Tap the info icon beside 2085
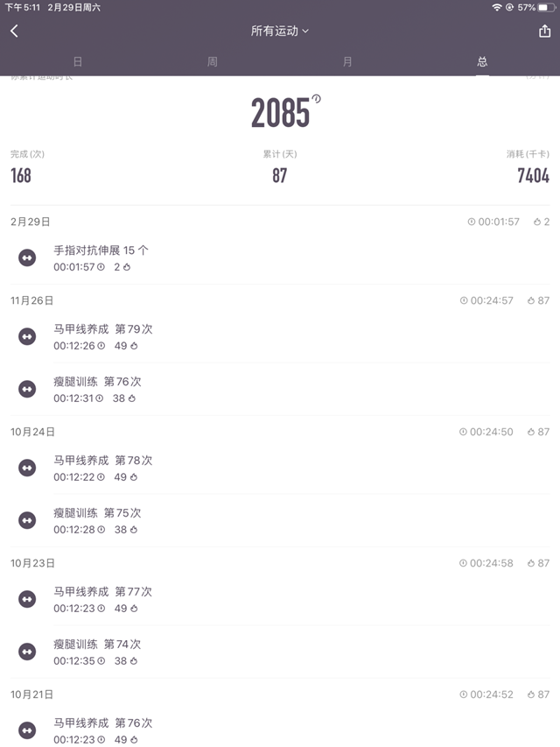The width and height of the screenshot is (560, 747). tap(317, 99)
